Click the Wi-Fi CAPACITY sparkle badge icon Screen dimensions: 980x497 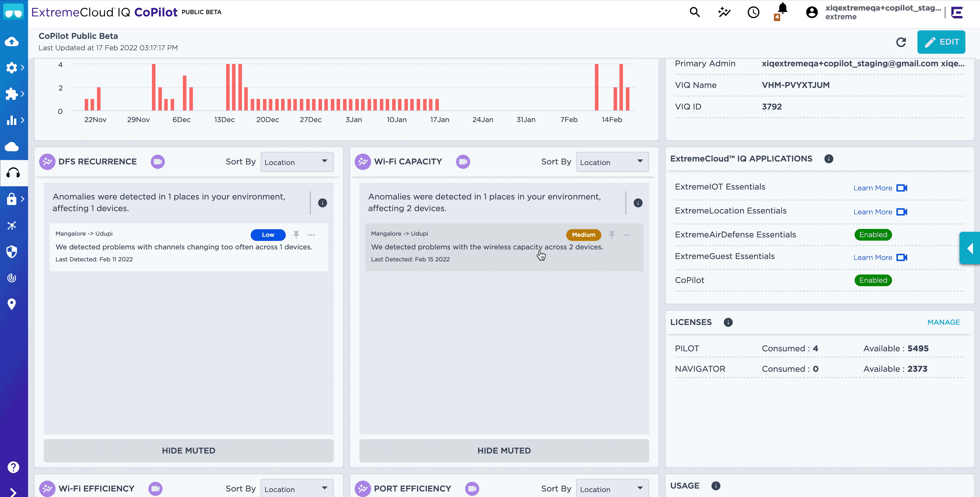coord(363,161)
